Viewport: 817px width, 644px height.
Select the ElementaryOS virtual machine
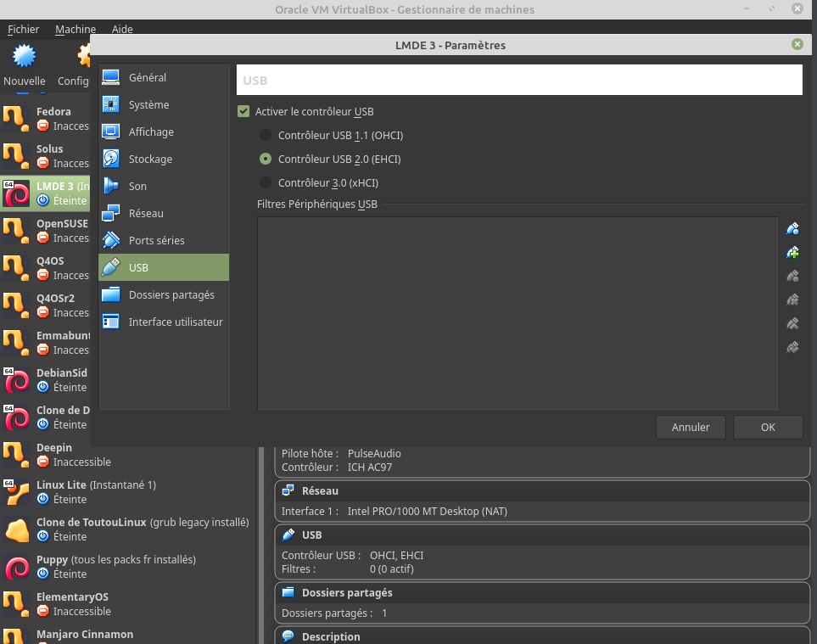click(x=127, y=604)
